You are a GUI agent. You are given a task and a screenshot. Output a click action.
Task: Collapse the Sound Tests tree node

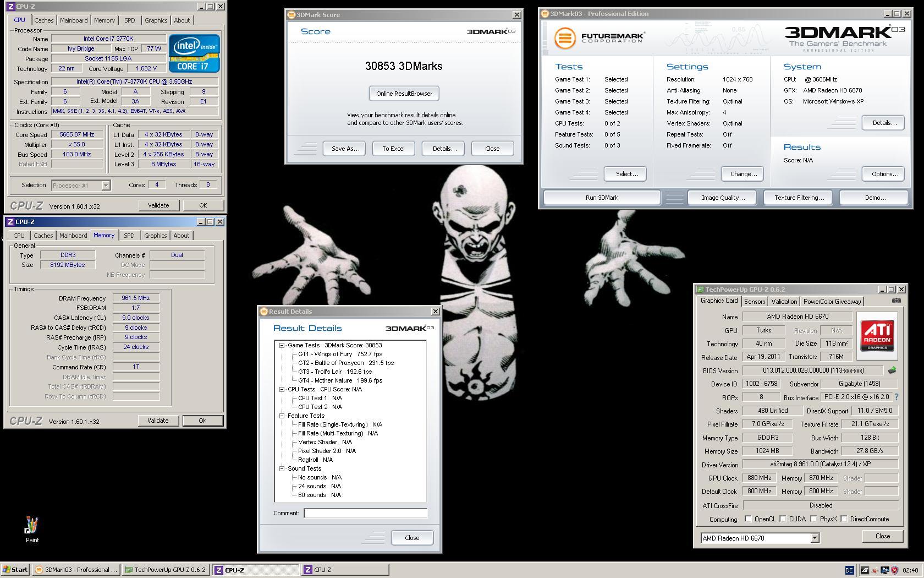click(x=282, y=468)
